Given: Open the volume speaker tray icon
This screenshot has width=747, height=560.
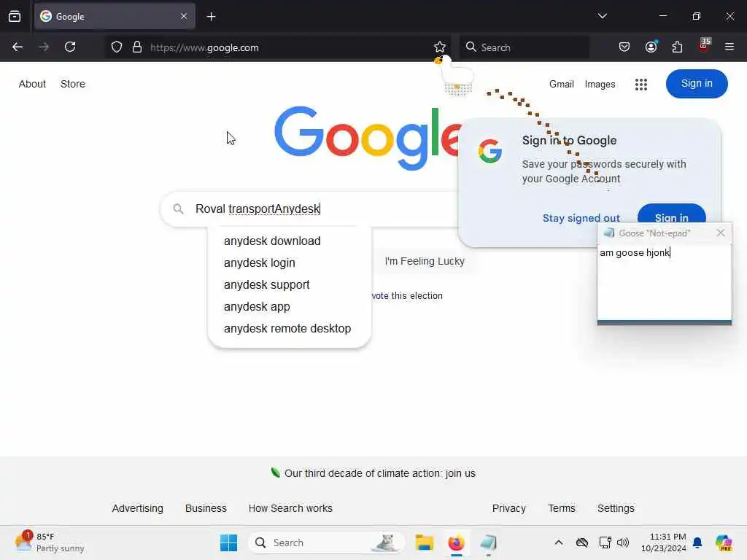Looking at the screenshot, I should (x=623, y=542).
